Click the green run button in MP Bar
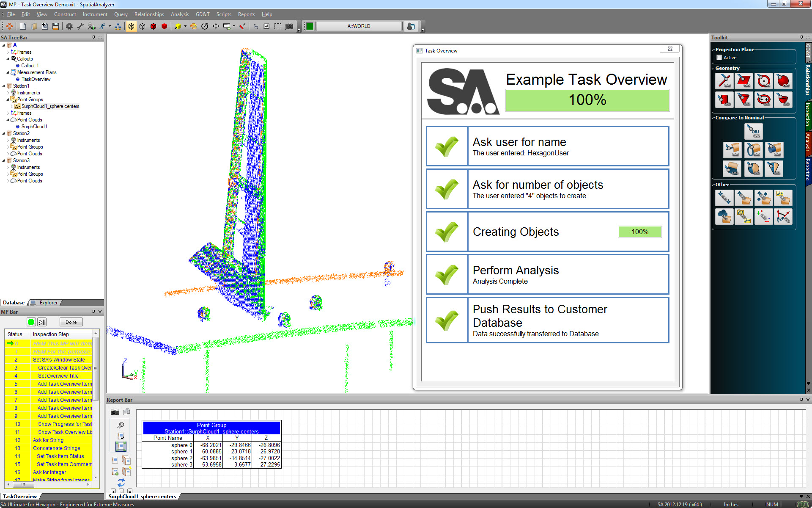This screenshot has height=508, width=812. point(31,322)
